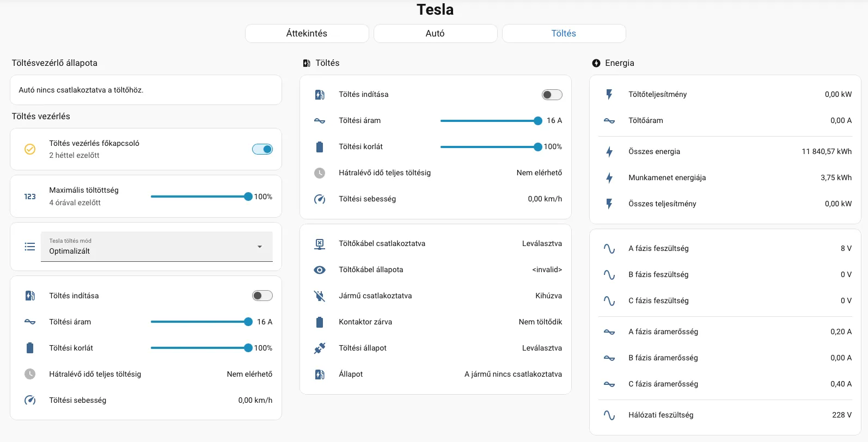Viewport: 868px width, 442px height.
Task: Click the '<invalid>' Töltőkábel állapota value
Action: pyautogui.click(x=547, y=270)
